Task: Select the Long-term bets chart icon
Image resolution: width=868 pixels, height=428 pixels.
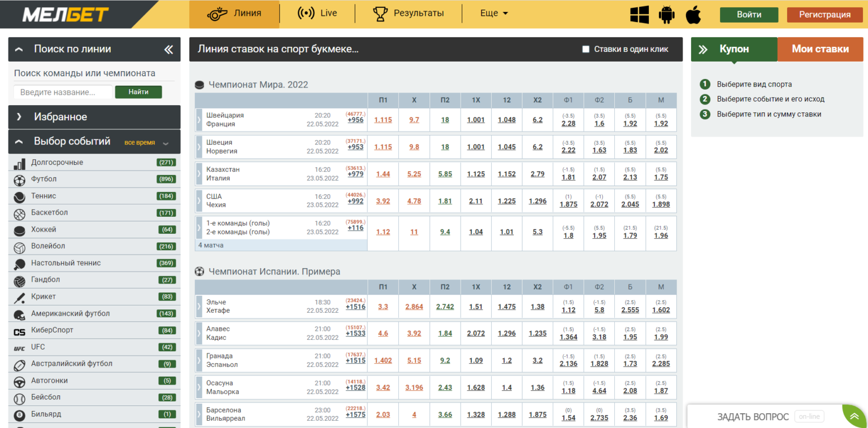Action: 20,164
